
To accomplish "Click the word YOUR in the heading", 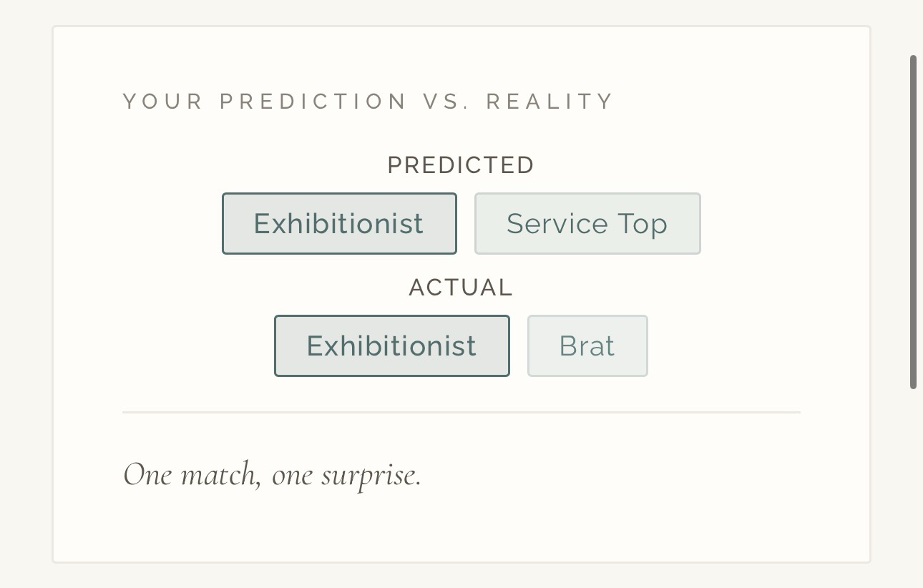I will click(163, 102).
